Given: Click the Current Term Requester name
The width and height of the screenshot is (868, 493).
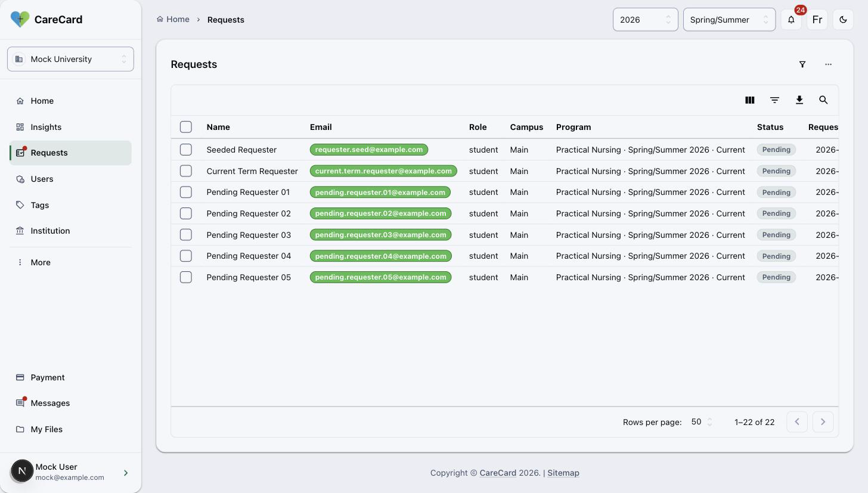Looking at the screenshot, I should point(252,171).
